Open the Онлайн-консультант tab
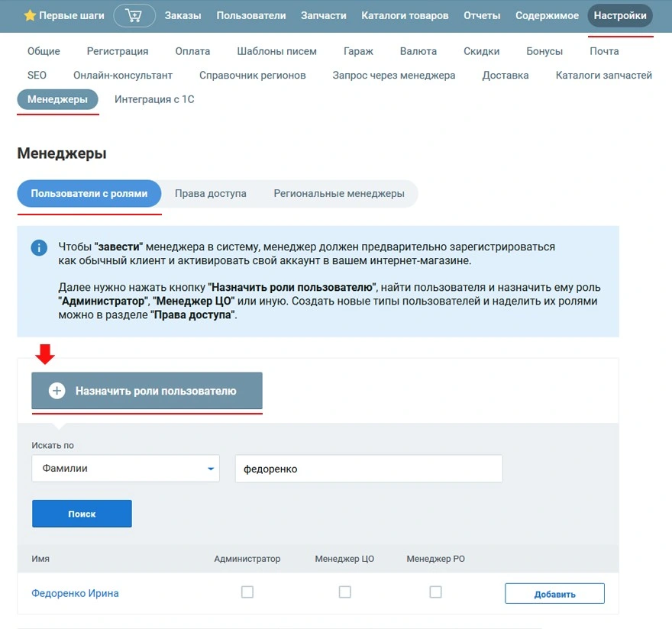The width and height of the screenshot is (672, 629). click(123, 76)
